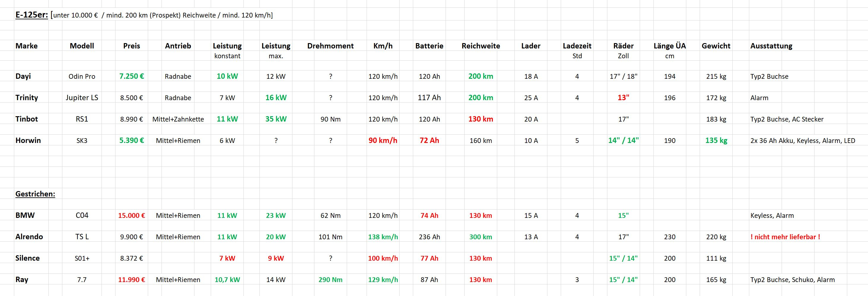This screenshot has height=296, width=868.
Task: Click Trinity's red 13" wheel cell
Action: click(x=623, y=98)
